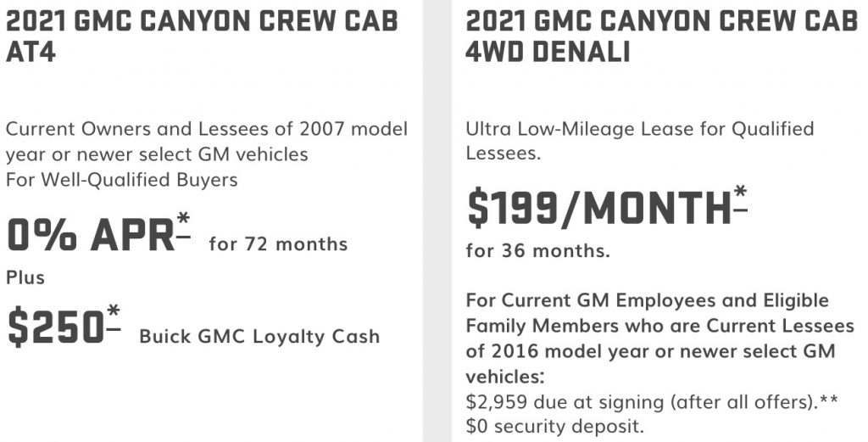Screen dimensions: 868x442
Task: Click 'For Well-Qualified Buyers' text
Action: [x=122, y=180]
